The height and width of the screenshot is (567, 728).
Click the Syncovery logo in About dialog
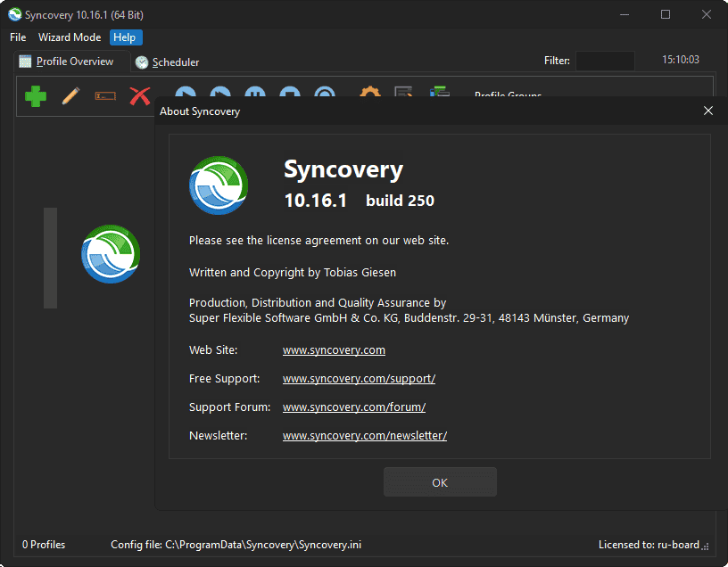pyautogui.click(x=219, y=185)
